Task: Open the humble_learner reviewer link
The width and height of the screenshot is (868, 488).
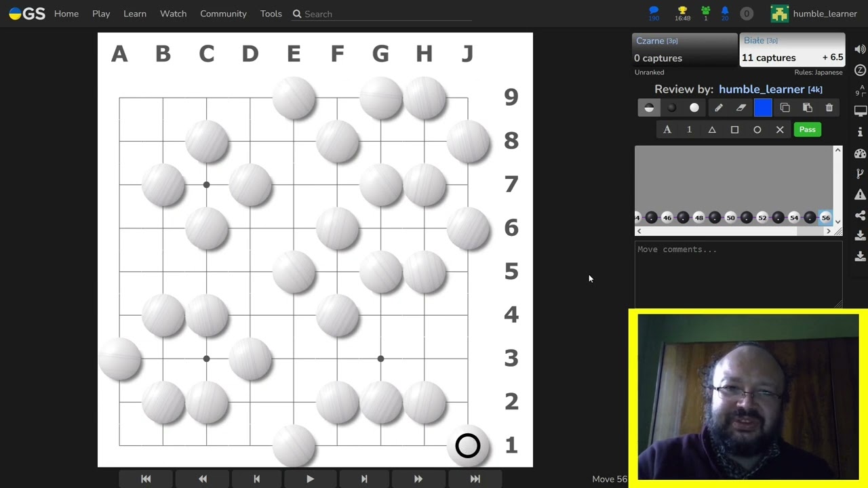Action: pyautogui.click(x=762, y=89)
